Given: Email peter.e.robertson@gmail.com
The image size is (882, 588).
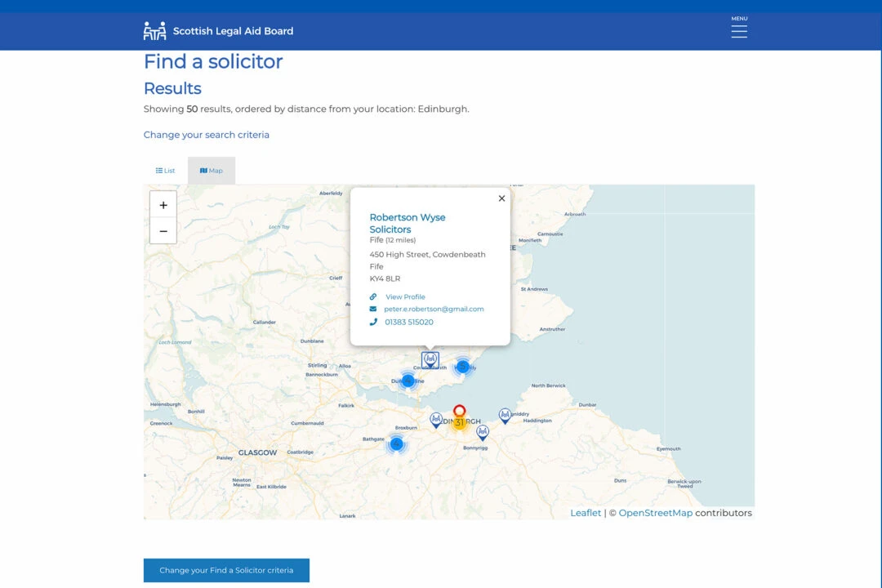Looking at the screenshot, I should [434, 309].
